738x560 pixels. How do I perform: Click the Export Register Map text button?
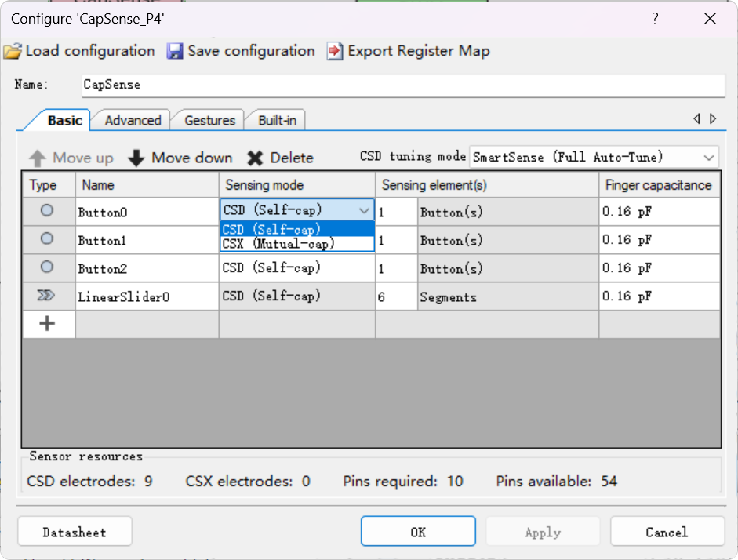point(419,51)
